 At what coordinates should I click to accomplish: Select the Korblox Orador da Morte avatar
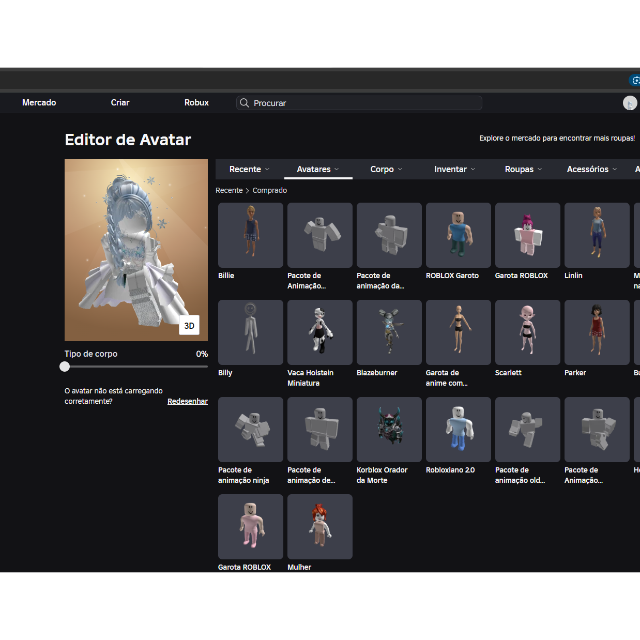389,429
